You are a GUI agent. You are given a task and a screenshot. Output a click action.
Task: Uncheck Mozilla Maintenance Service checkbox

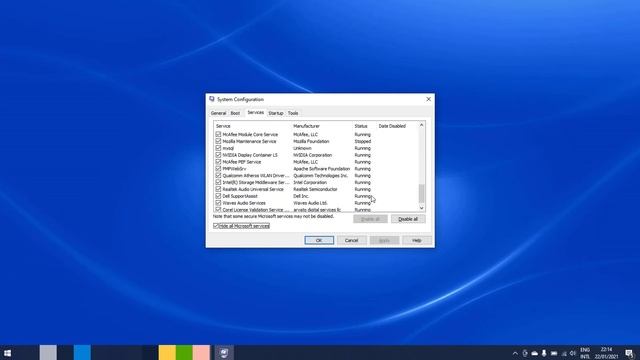click(x=218, y=141)
